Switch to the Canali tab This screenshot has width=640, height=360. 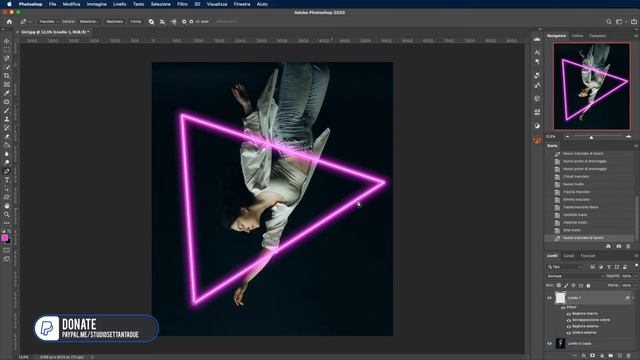point(569,256)
